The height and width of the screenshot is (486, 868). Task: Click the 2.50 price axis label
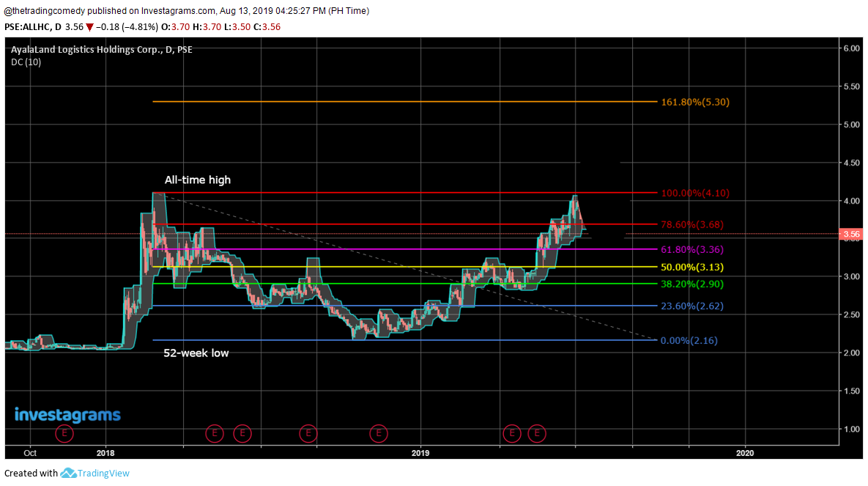click(851, 314)
